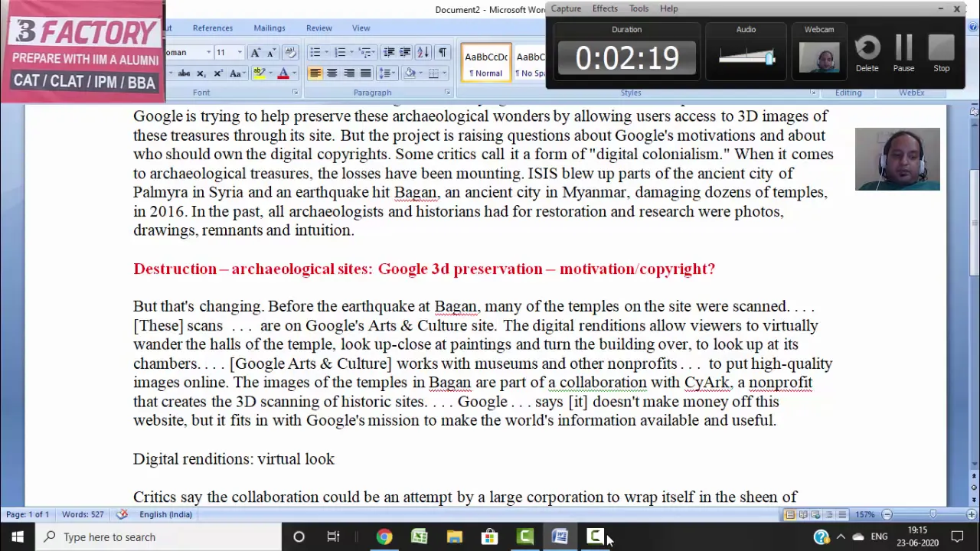Open Task View on the taskbar
Viewport: 980px width, 551px height.
coord(333,536)
